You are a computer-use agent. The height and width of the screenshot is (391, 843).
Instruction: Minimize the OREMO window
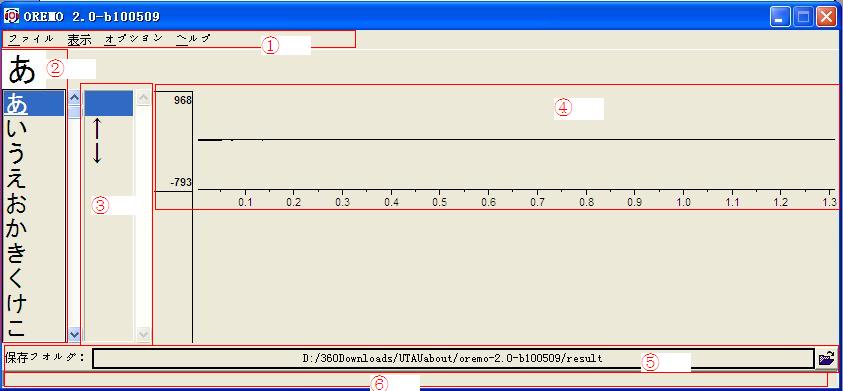coord(779,17)
